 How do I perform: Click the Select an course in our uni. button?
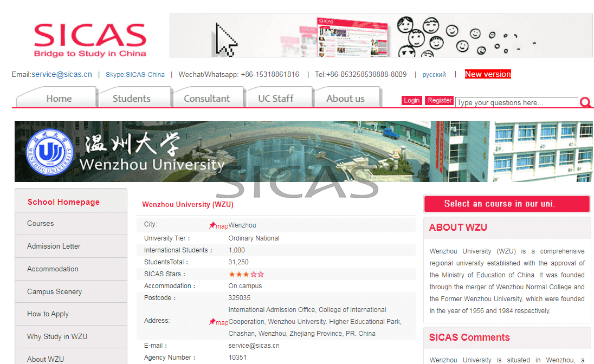507,204
